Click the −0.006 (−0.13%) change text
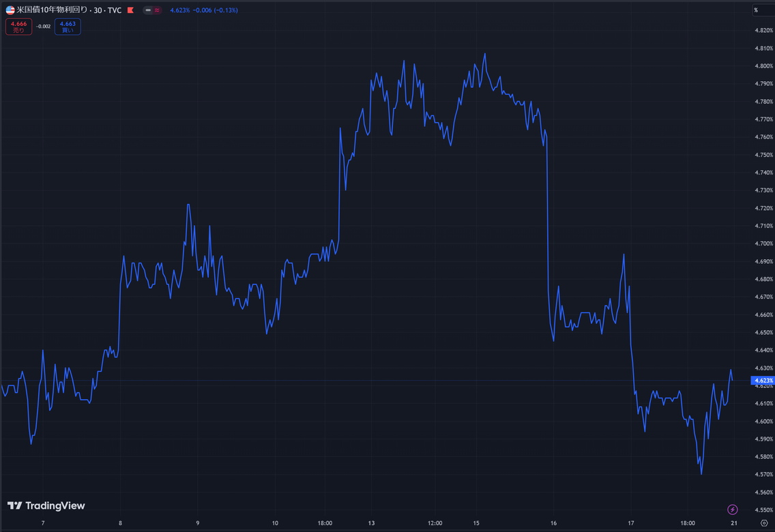Screen dimensions: 775x532 coord(215,10)
